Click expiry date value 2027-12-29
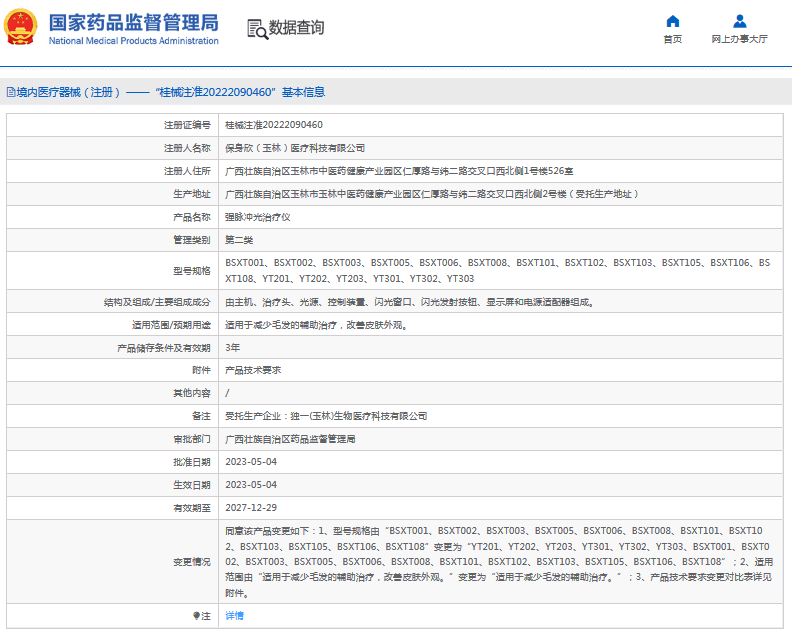 point(251,508)
